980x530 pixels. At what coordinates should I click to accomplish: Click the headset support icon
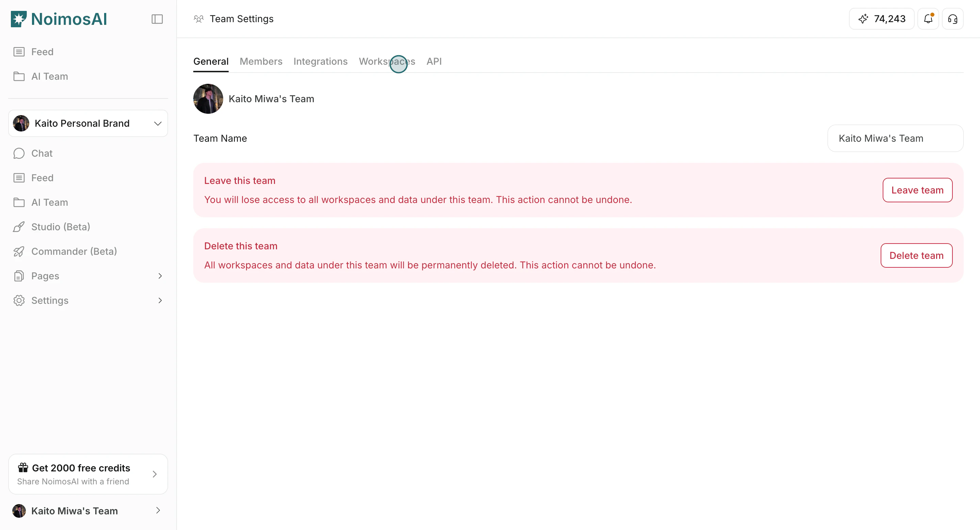pos(953,19)
